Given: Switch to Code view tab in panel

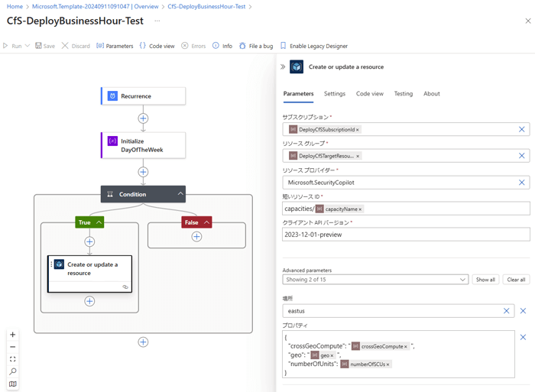Looking at the screenshot, I should pos(370,94).
